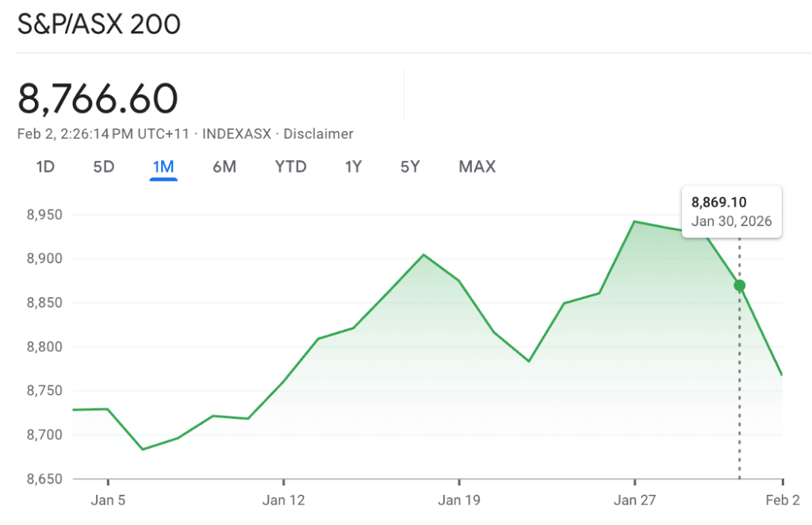Open the 5Y chart range

410,167
